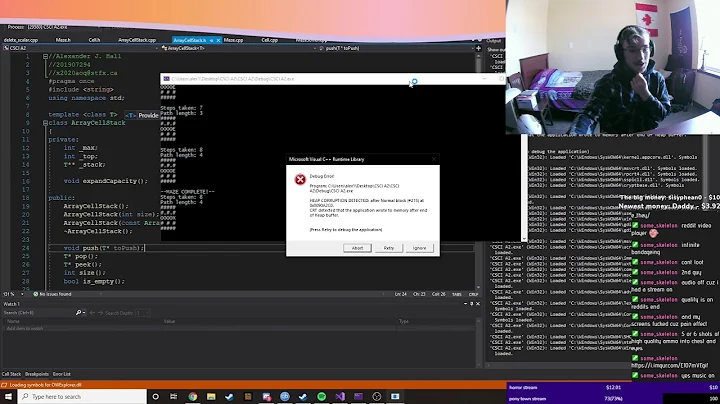Open OBS Studio from the taskbar
This screenshot has height=404, width=720.
pyautogui.click(x=377, y=397)
